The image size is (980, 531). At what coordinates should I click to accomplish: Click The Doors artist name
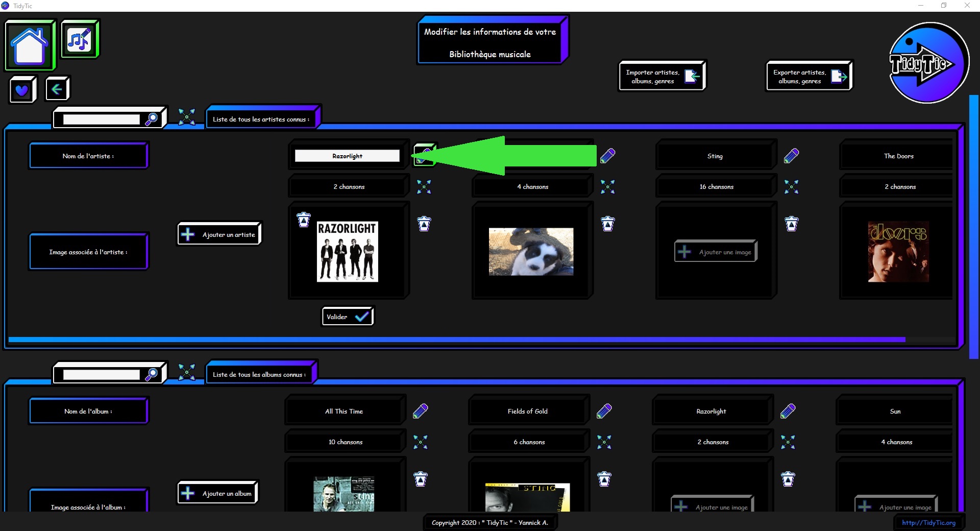click(x=899, y=156)
